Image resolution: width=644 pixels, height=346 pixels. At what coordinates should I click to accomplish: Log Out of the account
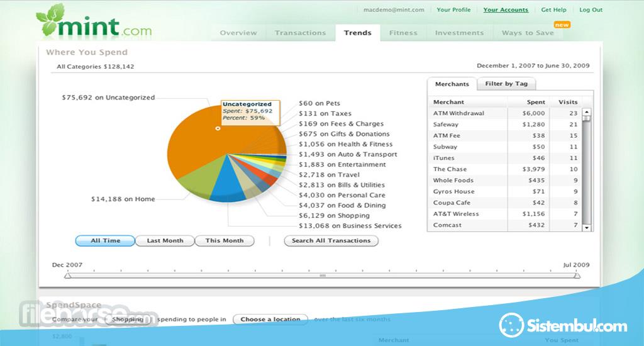click(x=591, y=10)
